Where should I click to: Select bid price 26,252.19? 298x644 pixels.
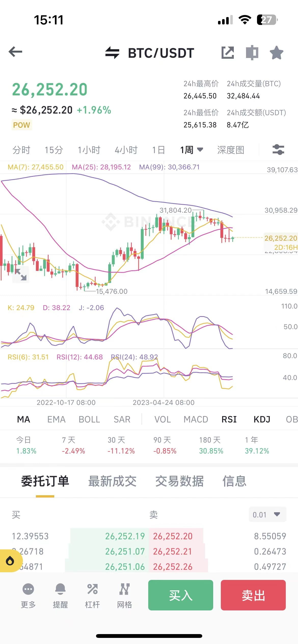[x=125, y=536]
